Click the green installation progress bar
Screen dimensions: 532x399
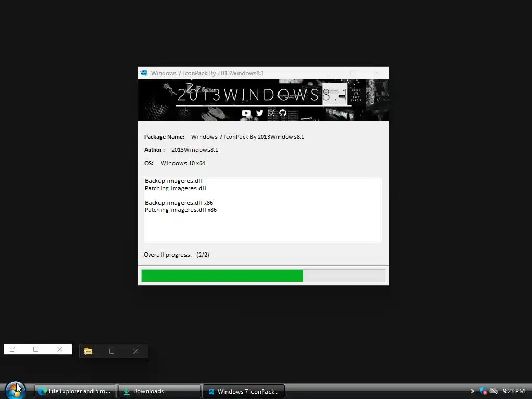[263, 275]
